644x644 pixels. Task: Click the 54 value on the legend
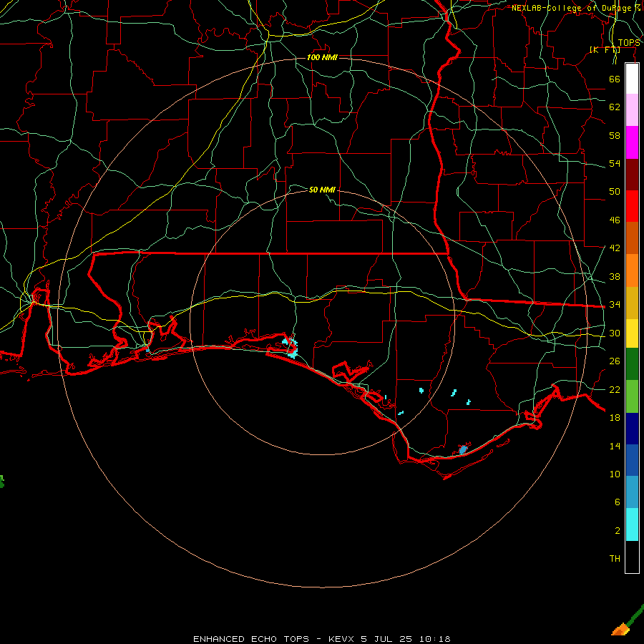[x=615, y=163]
